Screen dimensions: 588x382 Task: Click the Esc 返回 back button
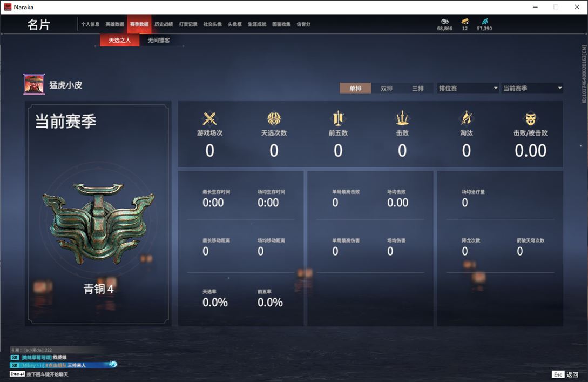(x=565, y=374)
